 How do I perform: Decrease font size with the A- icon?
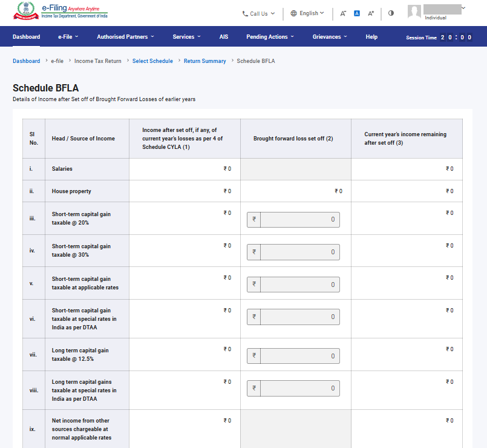tap(343, 13)
